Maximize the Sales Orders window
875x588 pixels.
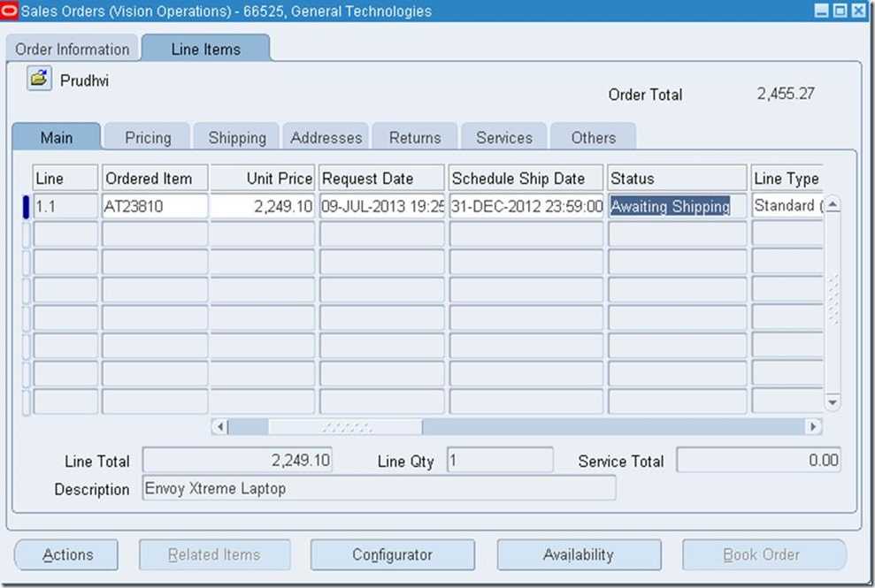[840, 11]
